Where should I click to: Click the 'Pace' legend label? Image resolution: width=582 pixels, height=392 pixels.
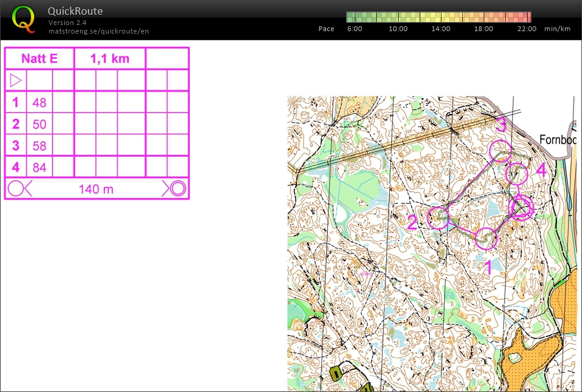tap(326, 29)
